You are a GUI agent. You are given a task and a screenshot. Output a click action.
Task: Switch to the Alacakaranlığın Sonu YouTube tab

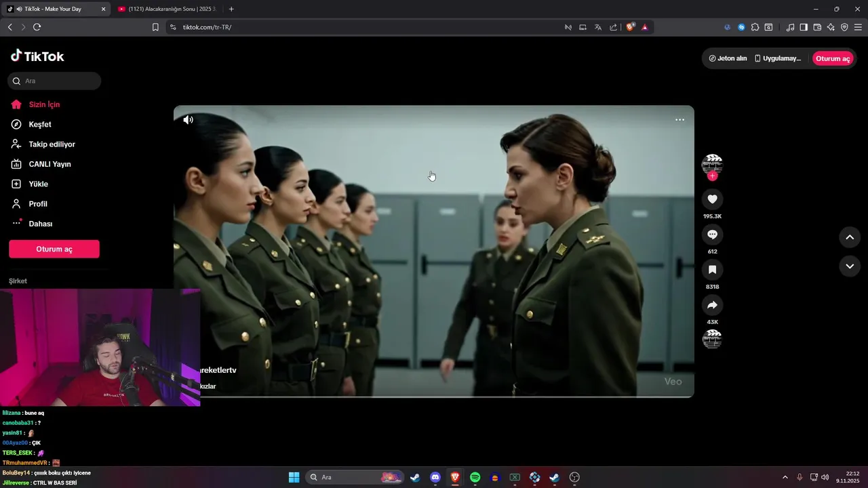point(166,9)
